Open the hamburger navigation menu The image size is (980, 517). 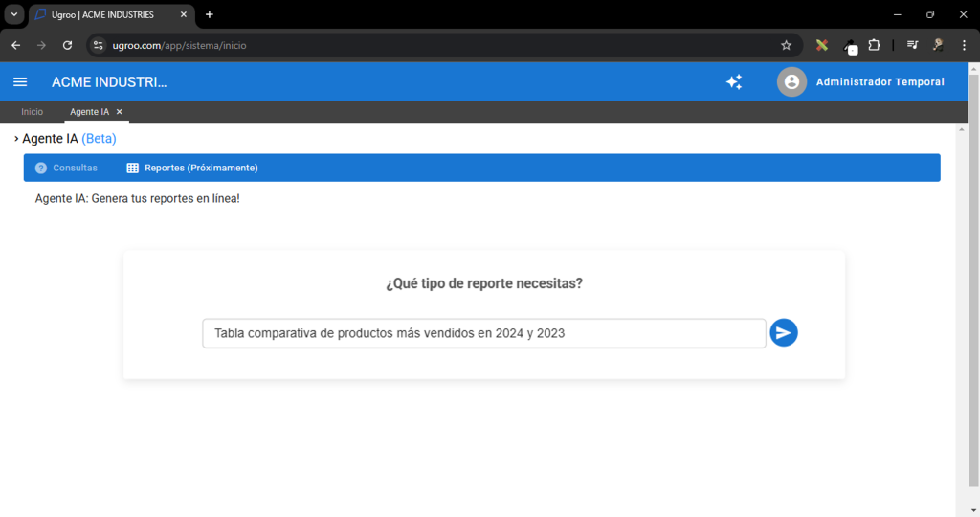(20, 82)
